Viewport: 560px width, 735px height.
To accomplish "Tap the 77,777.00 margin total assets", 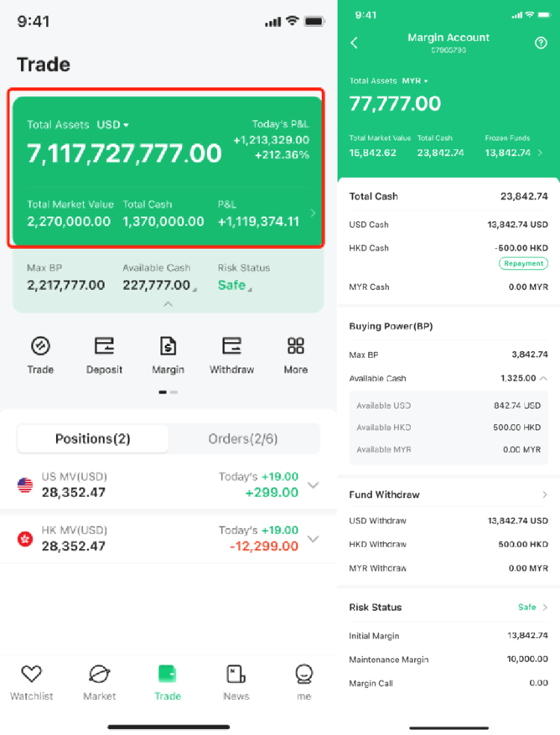I will pyautogui.click(x=395, y=104).
